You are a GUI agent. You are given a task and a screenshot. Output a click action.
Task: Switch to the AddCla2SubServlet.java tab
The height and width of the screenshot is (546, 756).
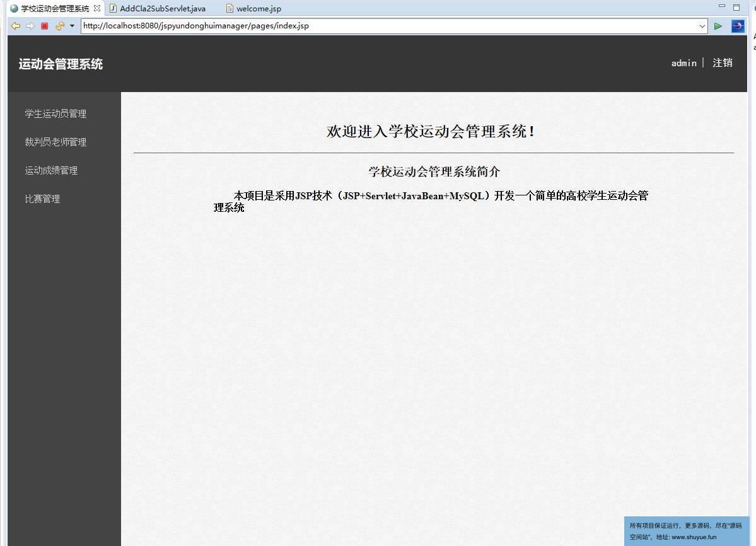coord(158,8)
